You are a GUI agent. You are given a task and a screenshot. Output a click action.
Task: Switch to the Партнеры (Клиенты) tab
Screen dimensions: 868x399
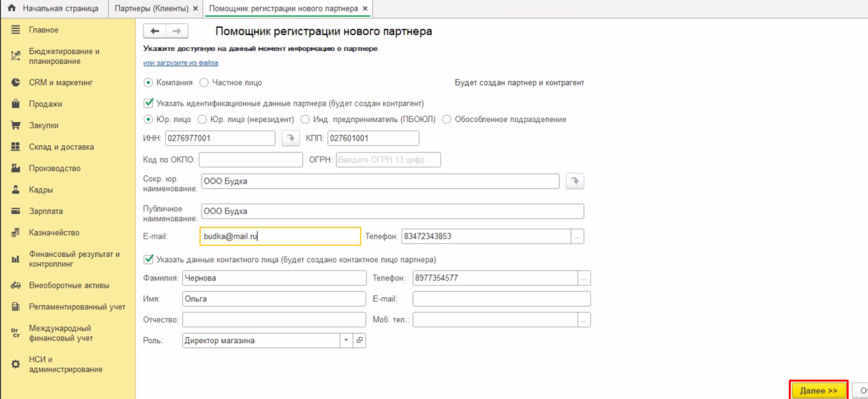tap(152, 9)
